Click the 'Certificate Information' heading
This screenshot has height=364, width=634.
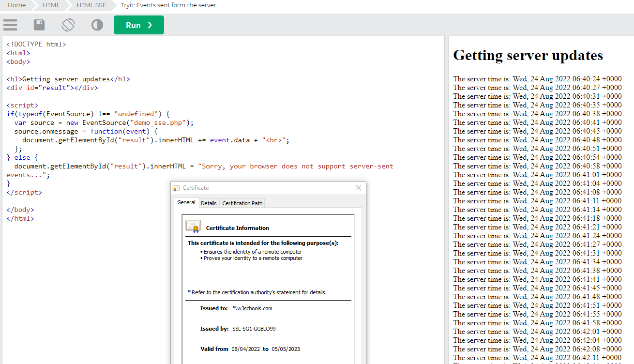coord(238,228)
